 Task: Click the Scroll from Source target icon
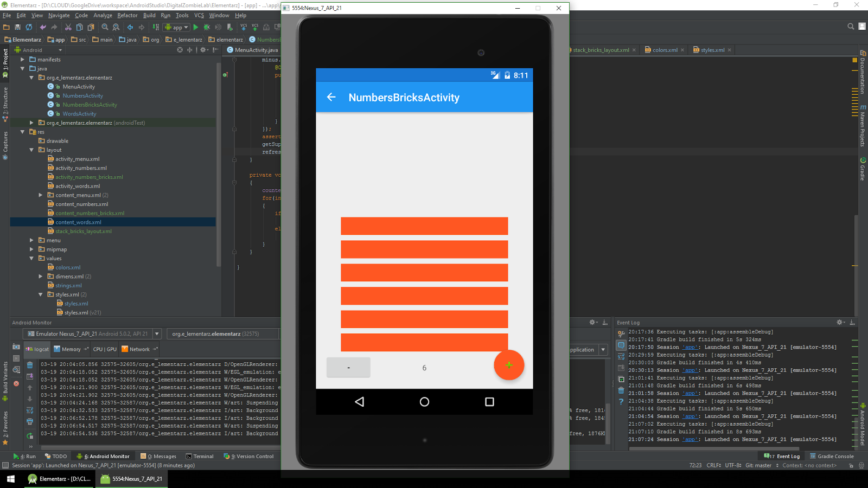coord(180,50)
